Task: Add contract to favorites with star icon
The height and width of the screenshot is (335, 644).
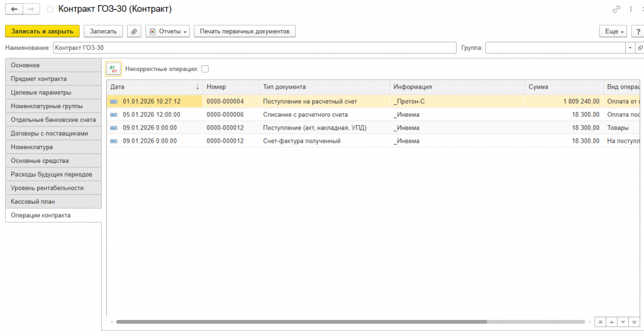Action: (50, 9)
